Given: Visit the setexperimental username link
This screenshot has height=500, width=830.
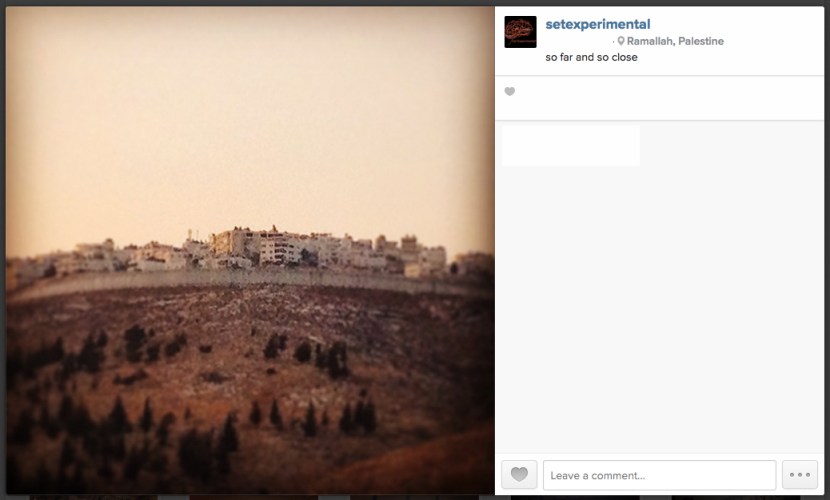Looking at the screenshot, I should [598, 24].
